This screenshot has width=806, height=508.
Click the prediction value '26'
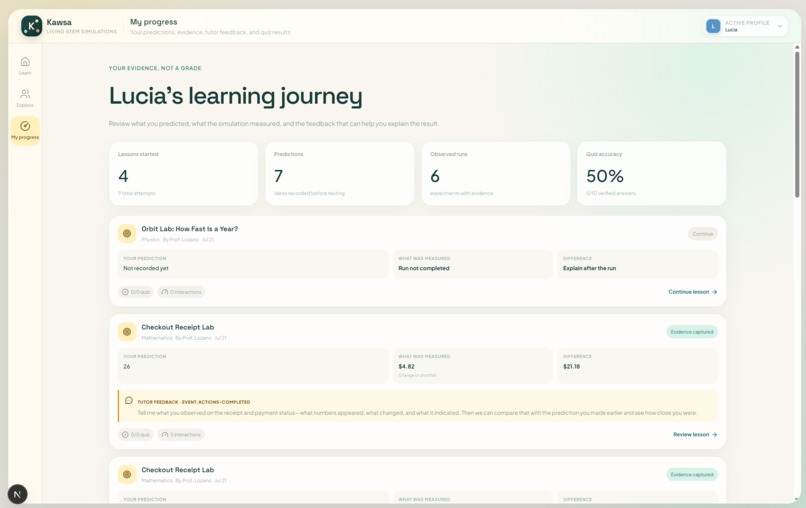coord(126,367)
